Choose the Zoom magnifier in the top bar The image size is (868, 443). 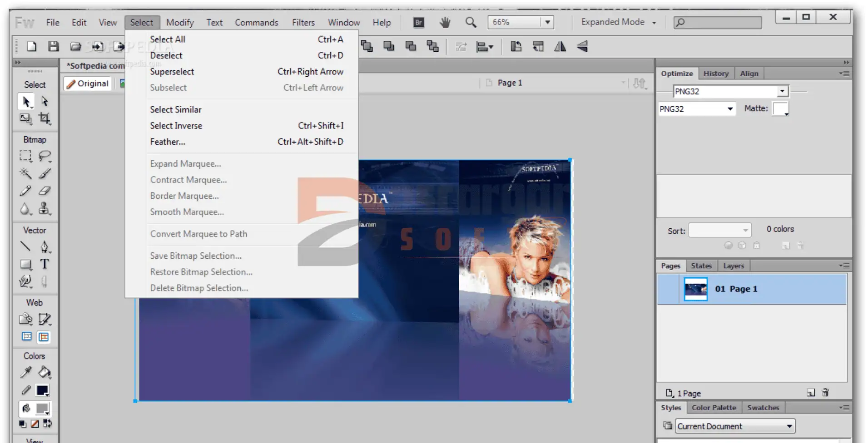click(x=471, y=22)
